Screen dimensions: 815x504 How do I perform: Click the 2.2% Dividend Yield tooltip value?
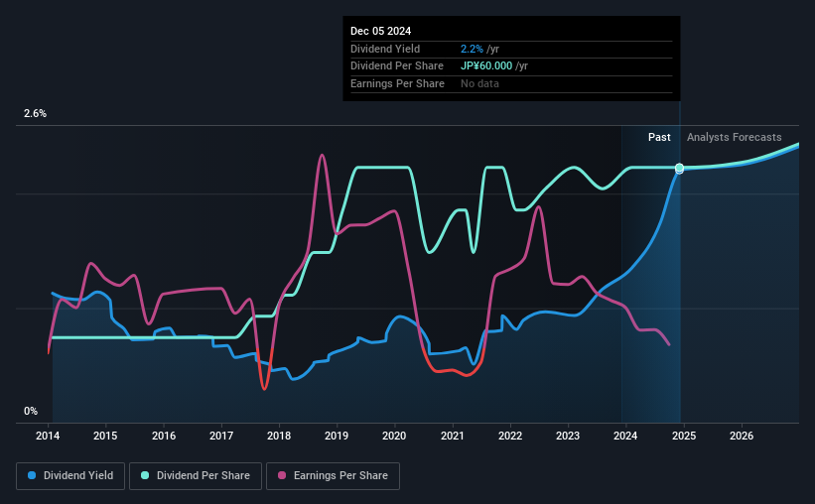tap(472, 49)
